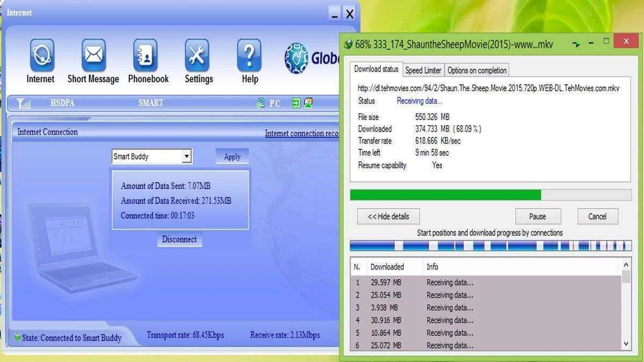Viewport: 644px width, 362px height.
Task: Click the Apply button
Action: 232,156
